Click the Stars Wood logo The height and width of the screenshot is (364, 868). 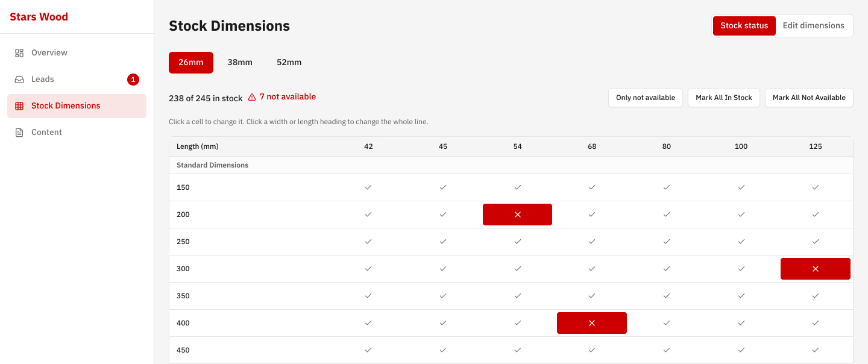pyautogui.click(x=39, y=17)
